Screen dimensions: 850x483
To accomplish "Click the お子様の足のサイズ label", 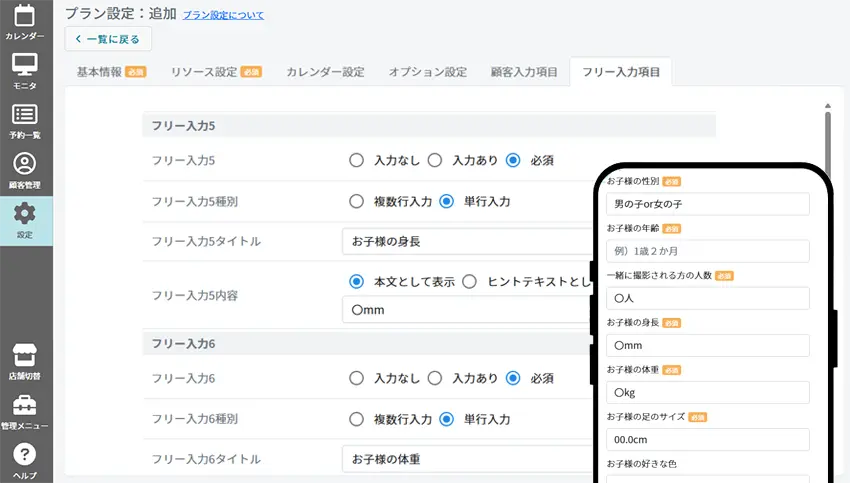I will pyautogui.click(x=646, y=417).
